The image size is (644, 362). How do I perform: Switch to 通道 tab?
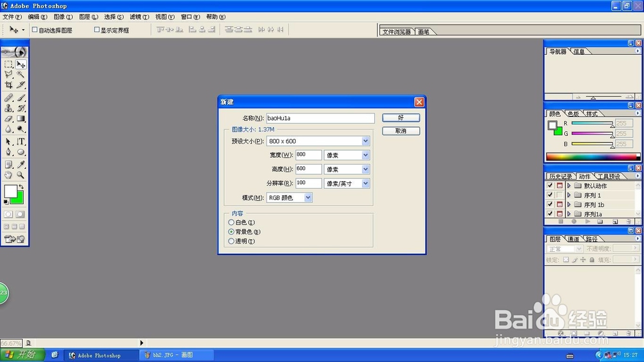[573, 239]
